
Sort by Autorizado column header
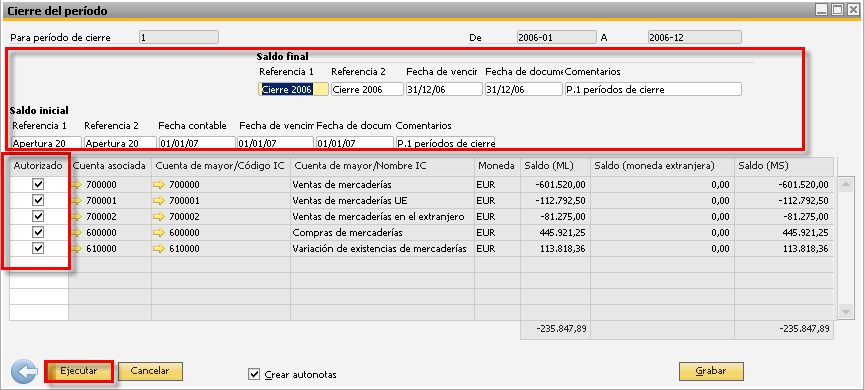pyautogui.click(x=39, y=166)
